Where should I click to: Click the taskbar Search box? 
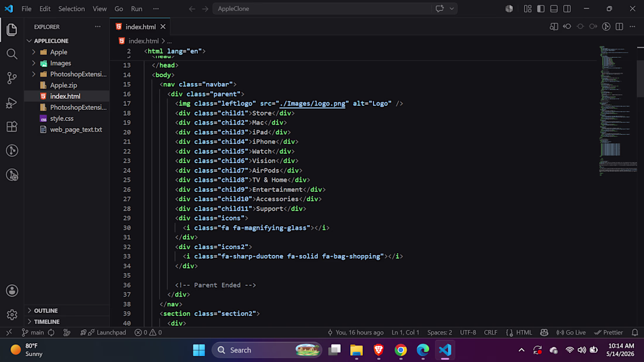point(267,350)
